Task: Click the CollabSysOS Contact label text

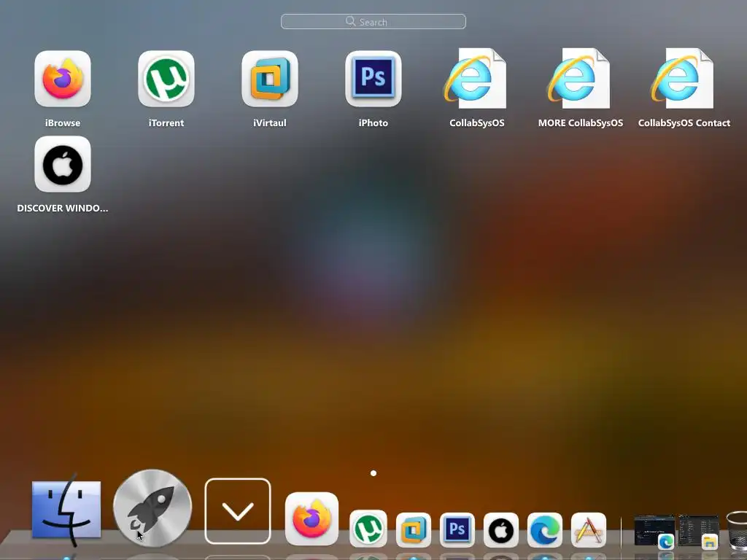Action: 684,122
